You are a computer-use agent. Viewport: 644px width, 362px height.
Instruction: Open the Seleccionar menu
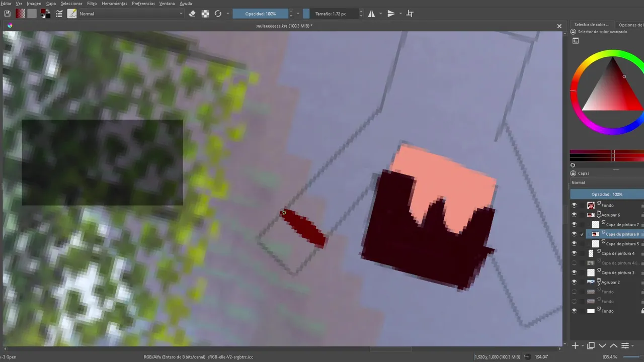[x=71, y=4]
